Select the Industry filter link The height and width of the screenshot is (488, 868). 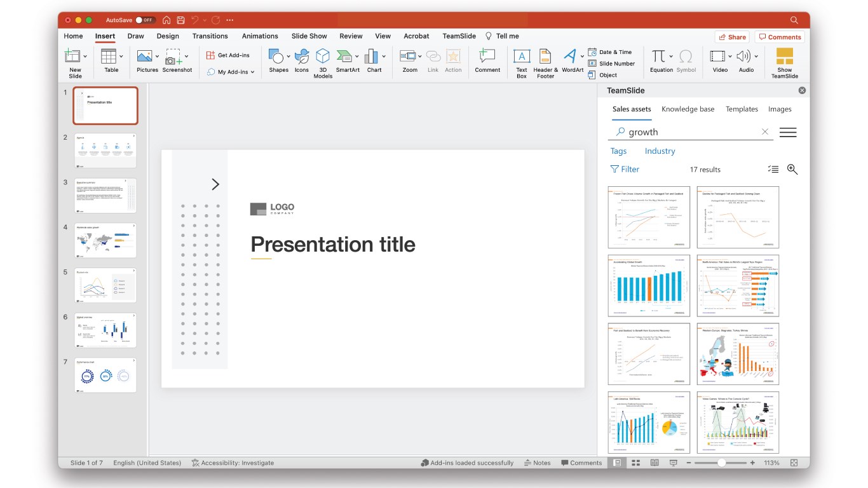660,151
